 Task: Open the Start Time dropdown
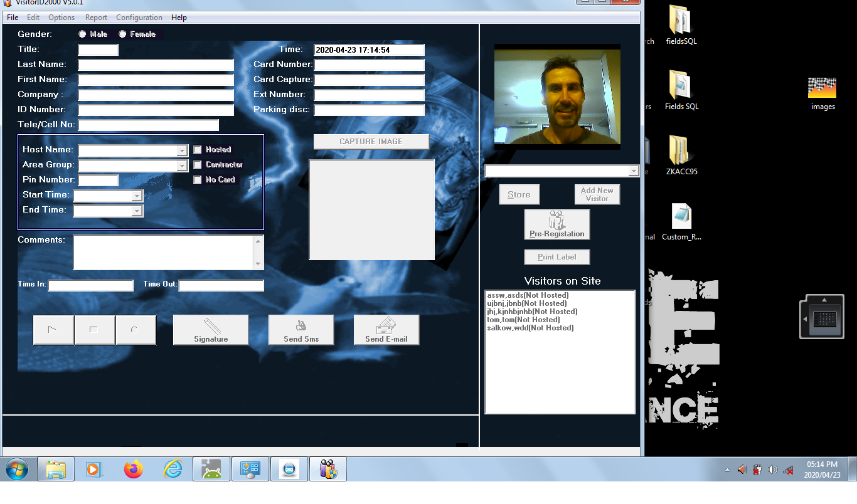[137, 196]
